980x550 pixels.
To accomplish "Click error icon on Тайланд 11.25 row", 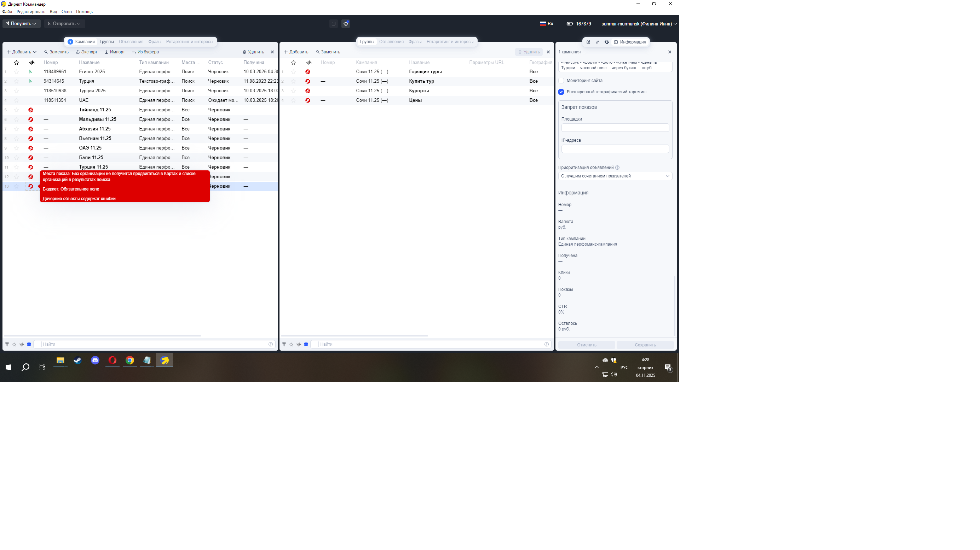I will pos(31,110).
